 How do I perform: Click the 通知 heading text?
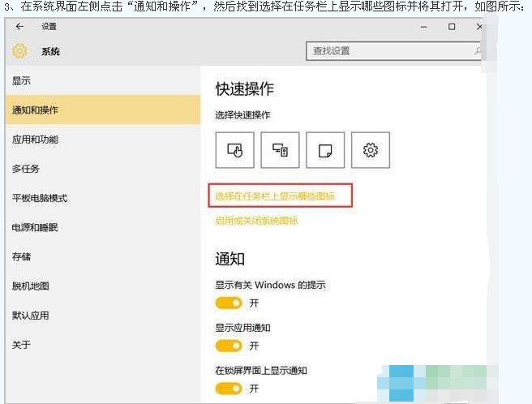[x=230, y=259]
